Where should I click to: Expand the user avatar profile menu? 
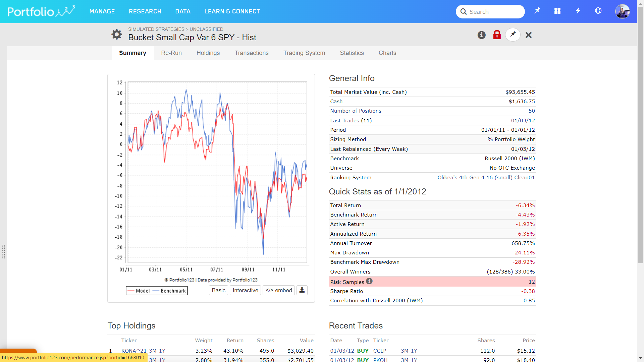pyautogui.click(x=622, y=11)
